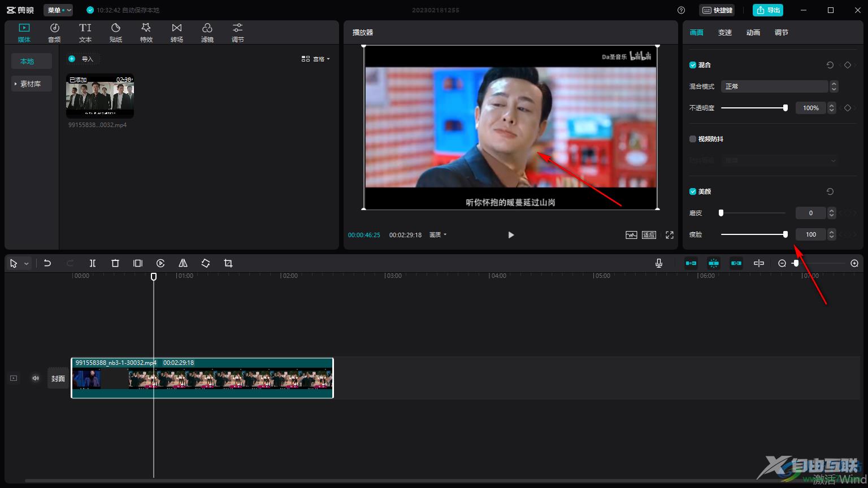This screenshot has height=488, width=868.
Task: Open the 转场 transitions panel
Action: point(177,33)
